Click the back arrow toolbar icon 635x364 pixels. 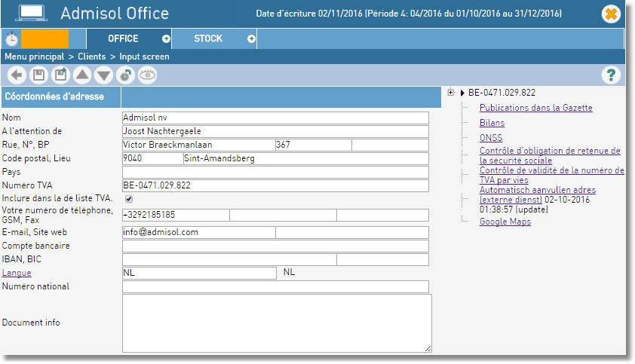17,75
